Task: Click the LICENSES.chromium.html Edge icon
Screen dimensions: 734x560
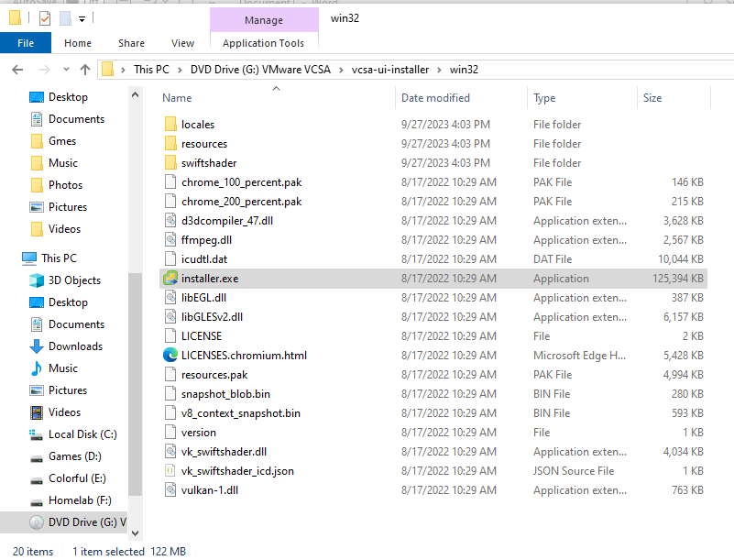Action: coord(170,355)
